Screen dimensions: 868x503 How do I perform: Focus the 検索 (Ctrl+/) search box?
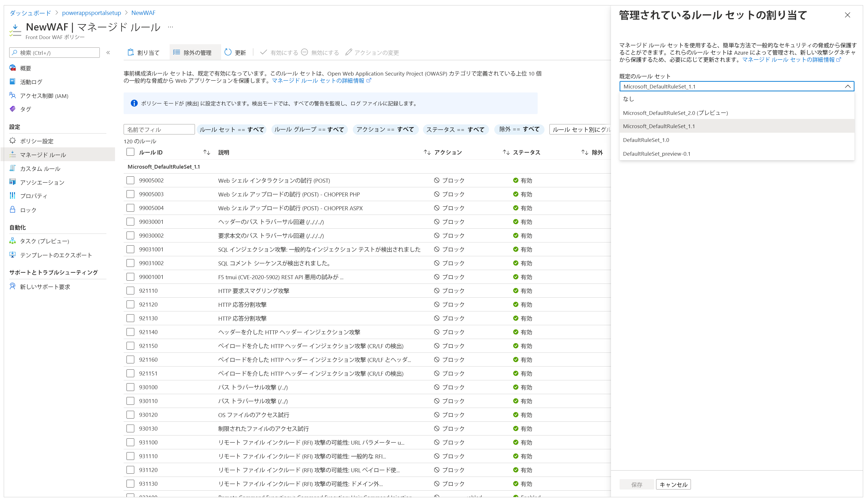(x=54, y=53)
